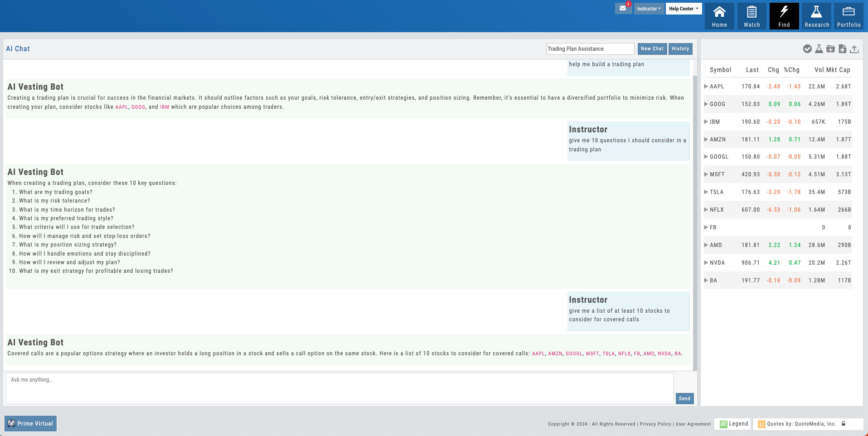
Task: Click the flask icon in watchlist toolbar
Action: tap(819, 49)
